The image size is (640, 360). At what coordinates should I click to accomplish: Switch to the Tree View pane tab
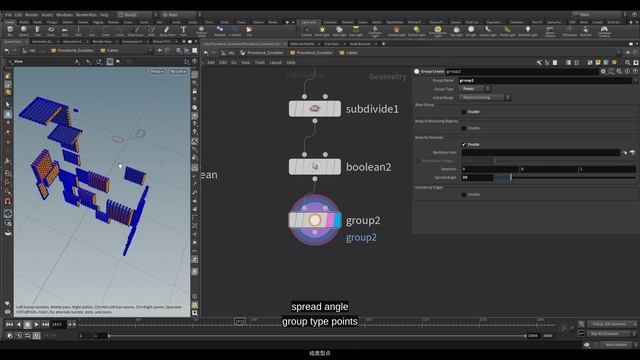point(331,44)
